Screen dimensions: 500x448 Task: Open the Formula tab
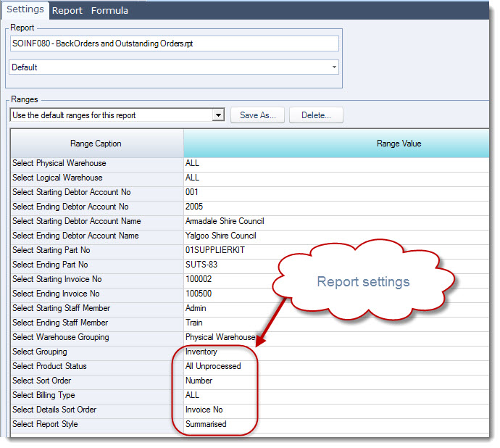tap(109, 11)
